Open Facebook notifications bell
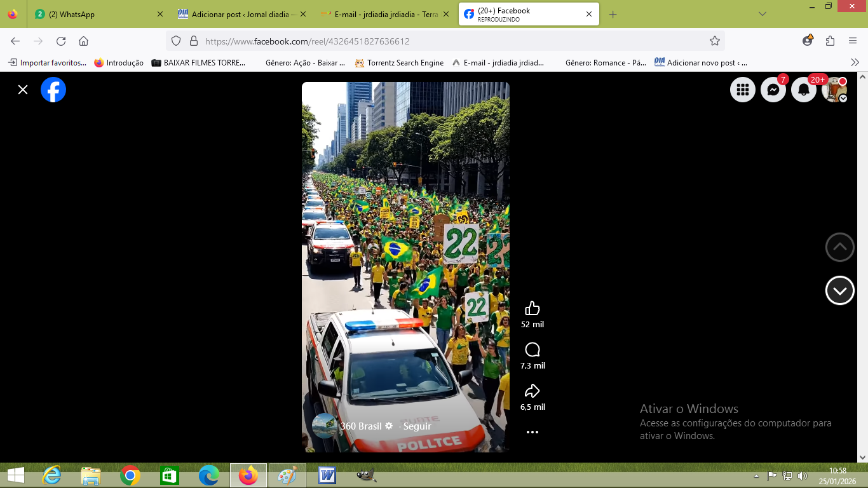This screenshot has width=868, height=488. pos(803,90)
